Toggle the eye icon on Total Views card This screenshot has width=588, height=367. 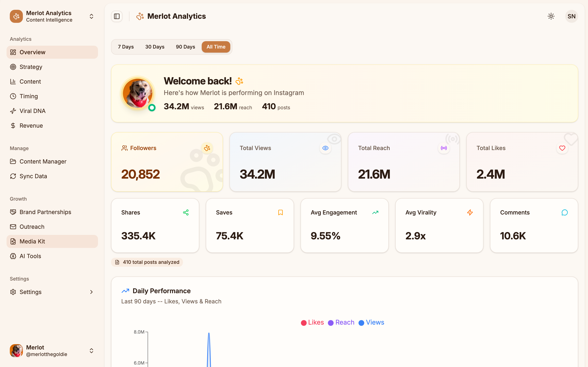325,148
